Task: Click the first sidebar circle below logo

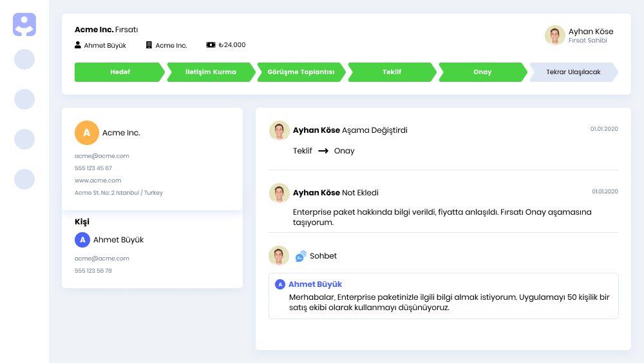Action: 24,59
